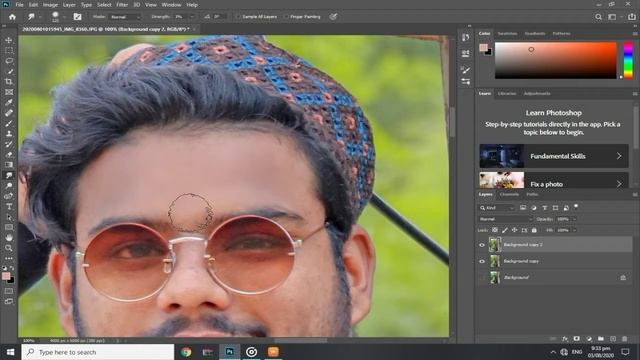
Task: Select the Frame tool
Action: click(x=9, y=92)
